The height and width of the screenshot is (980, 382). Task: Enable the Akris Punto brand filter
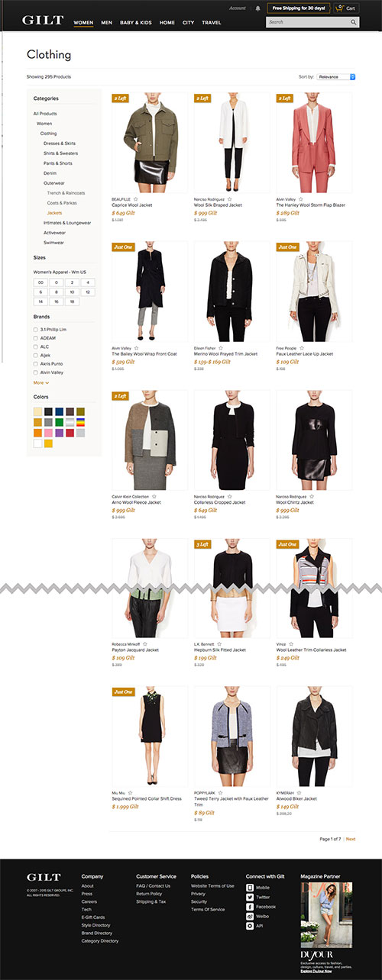coord(36,364)
